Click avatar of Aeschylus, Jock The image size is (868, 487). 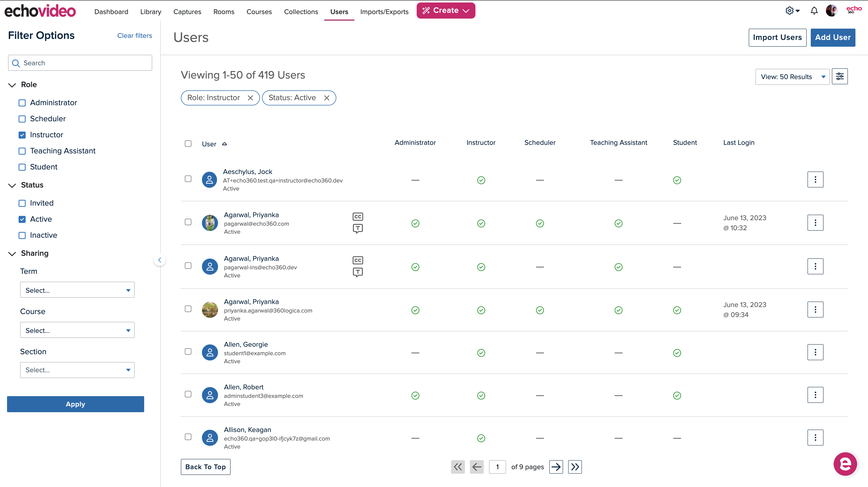[209, 180]
